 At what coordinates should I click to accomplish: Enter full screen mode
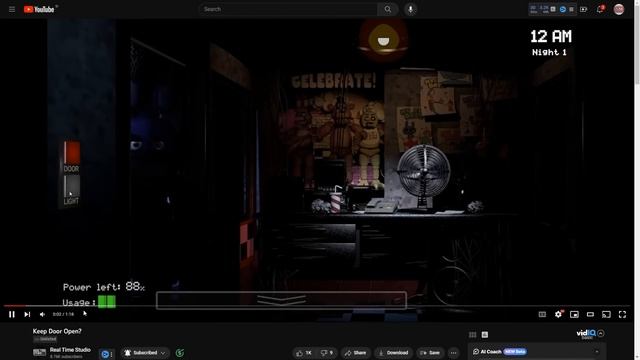coord(622,314)
